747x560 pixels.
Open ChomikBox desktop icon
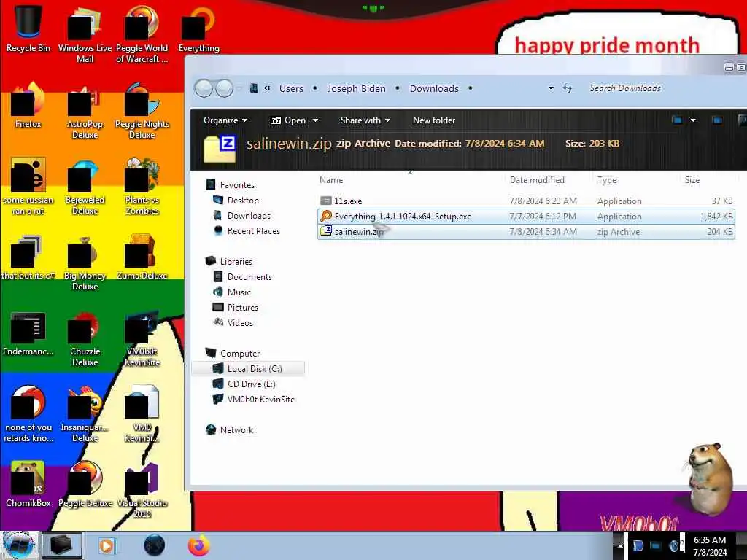tap(28, 485)
